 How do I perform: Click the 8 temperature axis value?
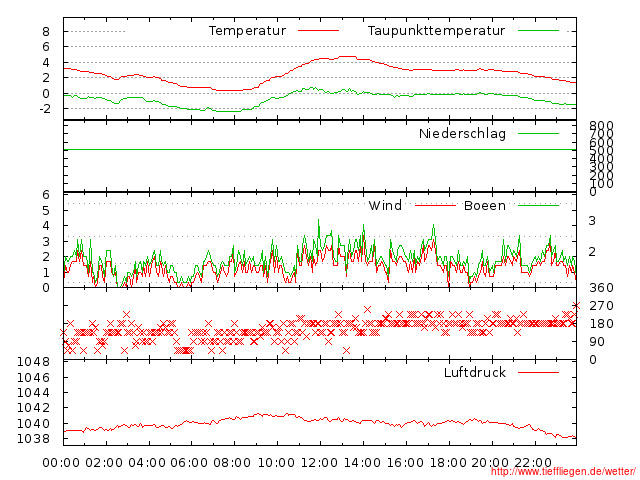[x=46, y=31]
